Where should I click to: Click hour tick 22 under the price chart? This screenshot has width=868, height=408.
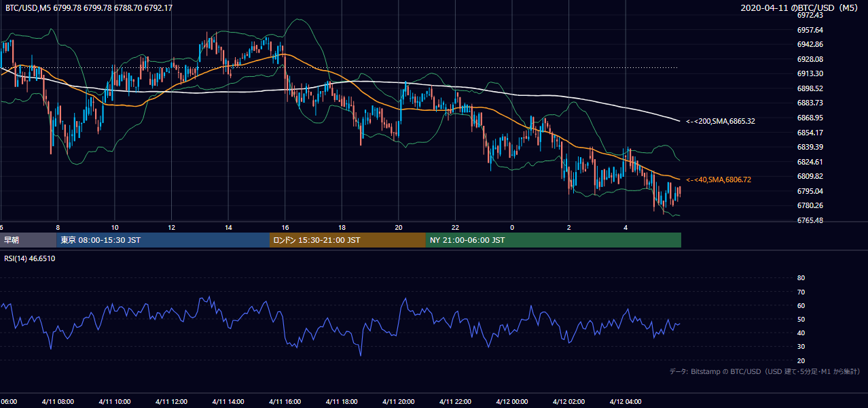[455, 227]
